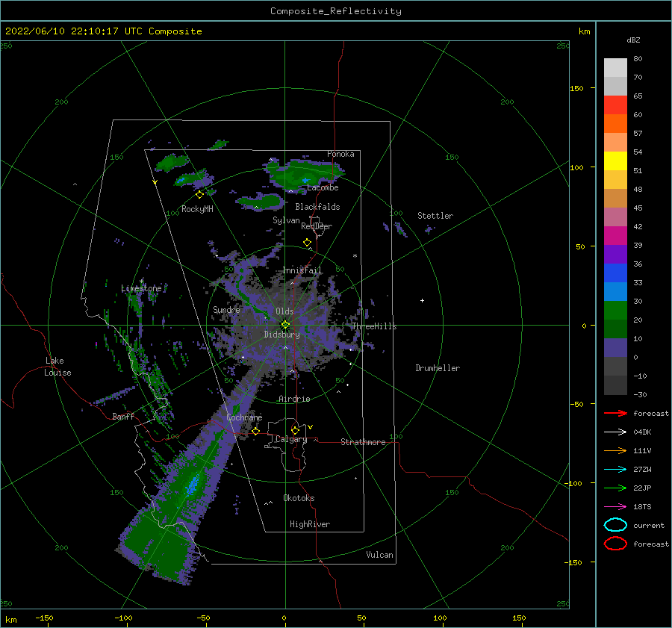Click the Vulcan label
Screen dimensions: 672x628
tap(380, 555)
